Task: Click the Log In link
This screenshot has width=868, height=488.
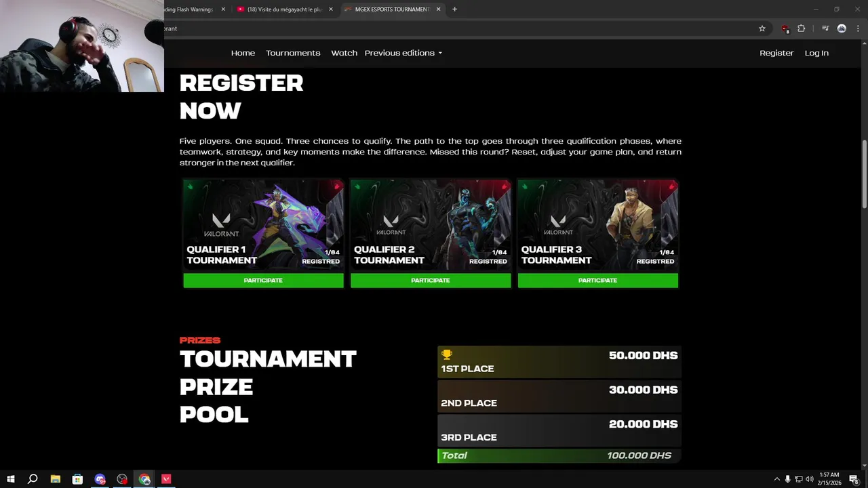Action: (816, 53)
